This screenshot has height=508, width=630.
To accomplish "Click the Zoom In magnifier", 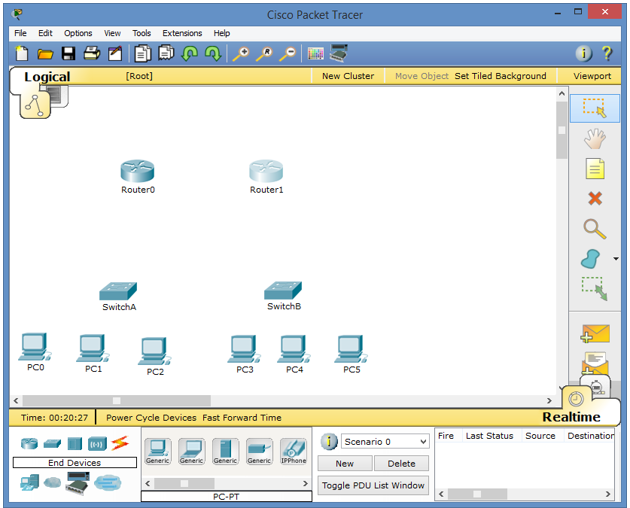I will [241, 53].
